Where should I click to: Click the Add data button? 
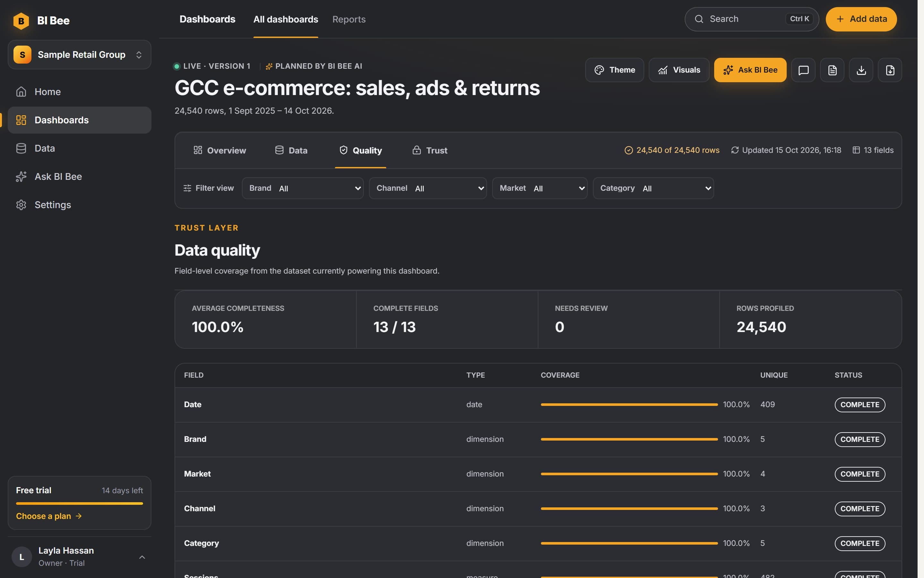coord(861,19)
